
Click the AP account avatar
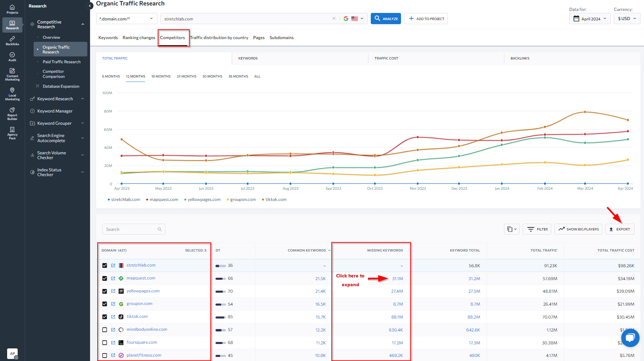pos(12,354)
